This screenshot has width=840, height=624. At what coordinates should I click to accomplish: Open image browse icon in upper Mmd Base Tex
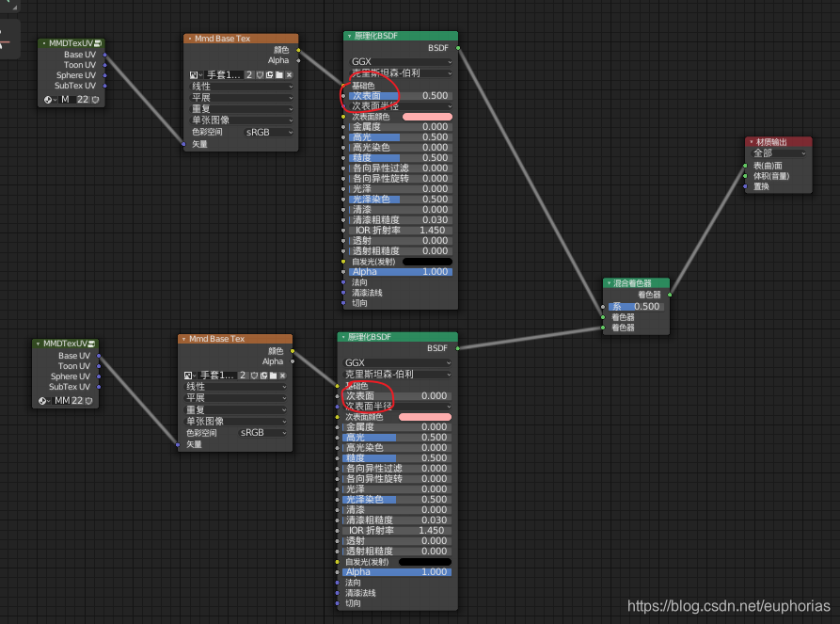click(195, 75)
